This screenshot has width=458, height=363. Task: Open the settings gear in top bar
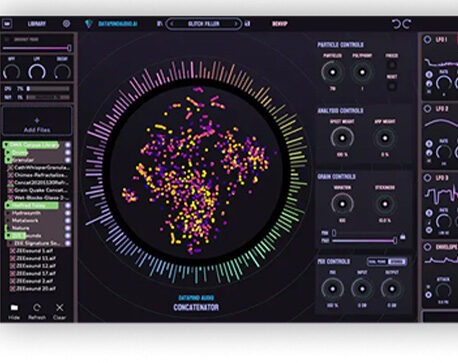pyautogui.click(x=66, y=24)
